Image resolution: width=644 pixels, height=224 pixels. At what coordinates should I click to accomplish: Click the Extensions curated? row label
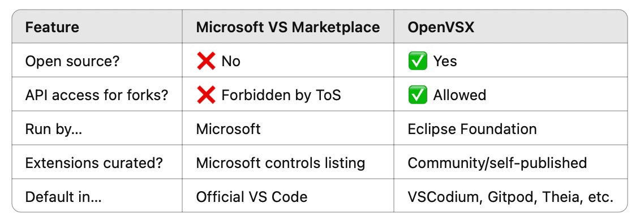coord(94,163)
